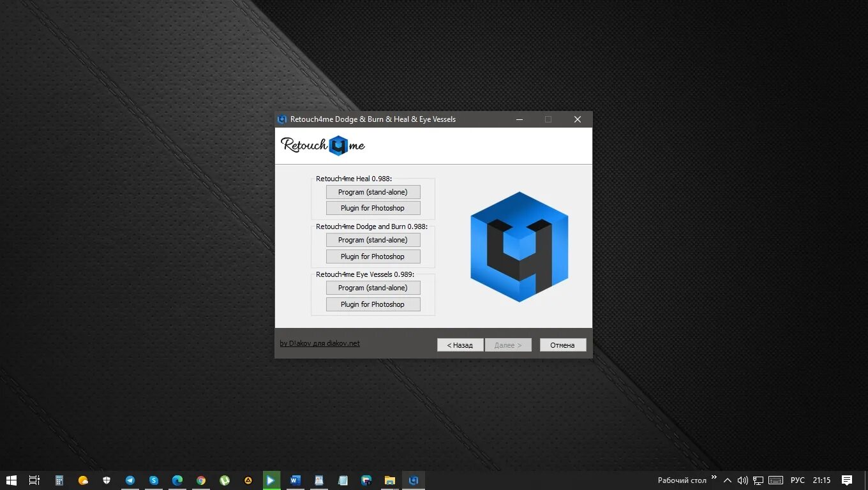Viewport: 868px width, 490px height.
Task: Click the Рабочий стол toolbar label
Action: pyautogui.click(x=682, y=480)
